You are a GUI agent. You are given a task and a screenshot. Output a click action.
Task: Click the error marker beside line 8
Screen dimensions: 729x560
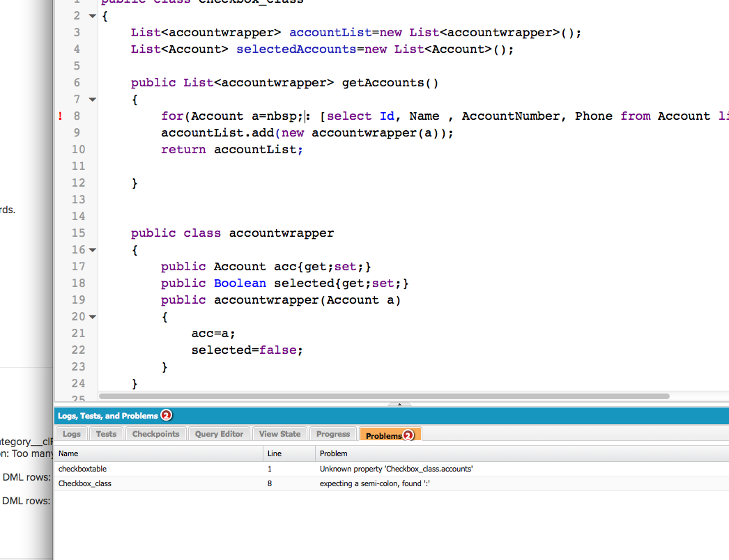(x=60, y=116)
